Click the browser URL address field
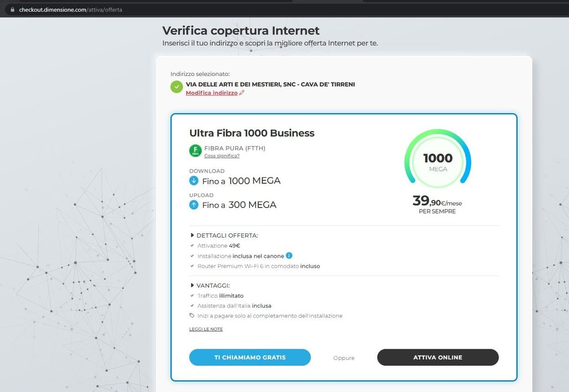 pos(167,10)
